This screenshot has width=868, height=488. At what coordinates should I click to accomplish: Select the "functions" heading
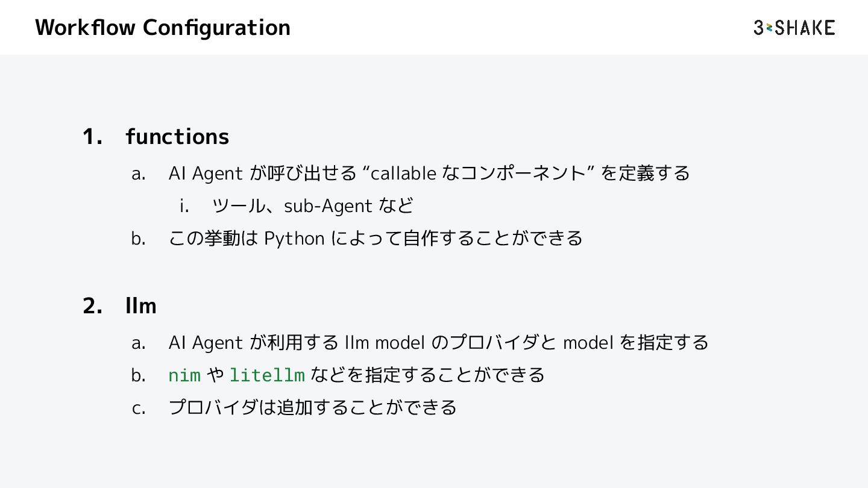177,137
